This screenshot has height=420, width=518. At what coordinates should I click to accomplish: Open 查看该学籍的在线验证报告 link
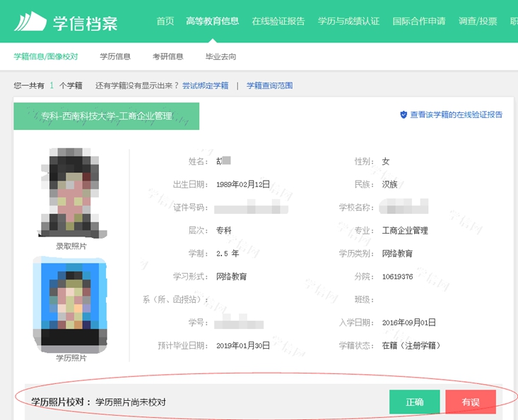[x=457, y=115]
